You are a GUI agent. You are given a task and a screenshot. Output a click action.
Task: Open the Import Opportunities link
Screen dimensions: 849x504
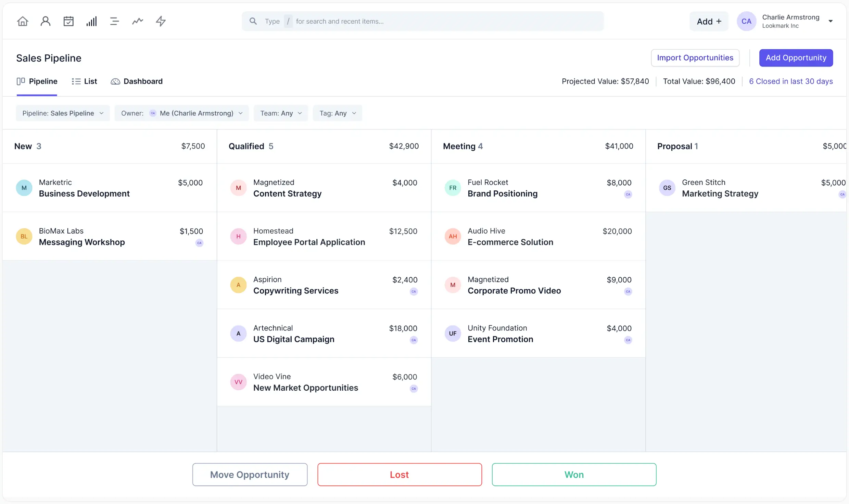(x=695, y=58)
